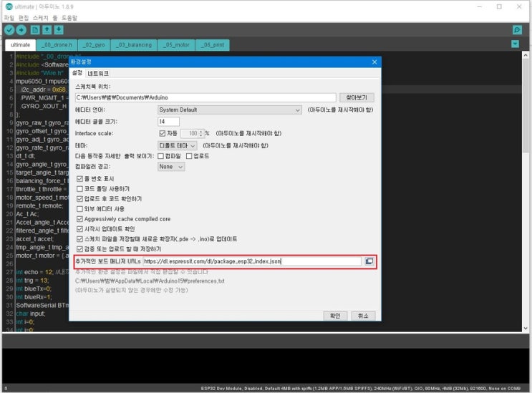Open the 디폴트 테마 theme dropdown
This screenshot has height=393, width=532.
click(x=177, y=145)
